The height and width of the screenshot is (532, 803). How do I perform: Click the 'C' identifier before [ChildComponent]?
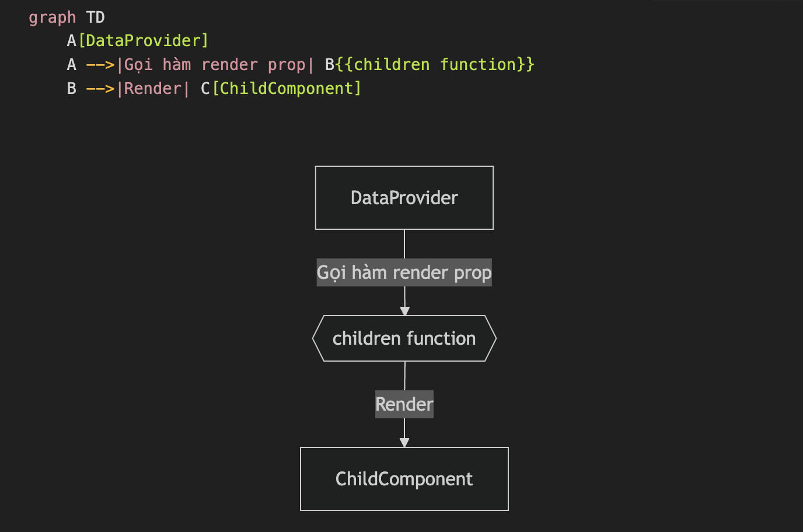(x=205, y=89)
